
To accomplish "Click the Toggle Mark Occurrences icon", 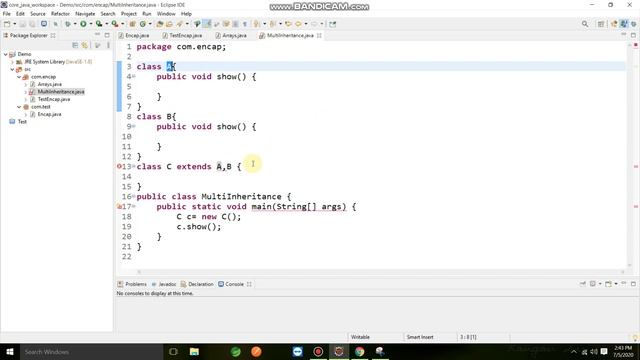I will [207, 24].
